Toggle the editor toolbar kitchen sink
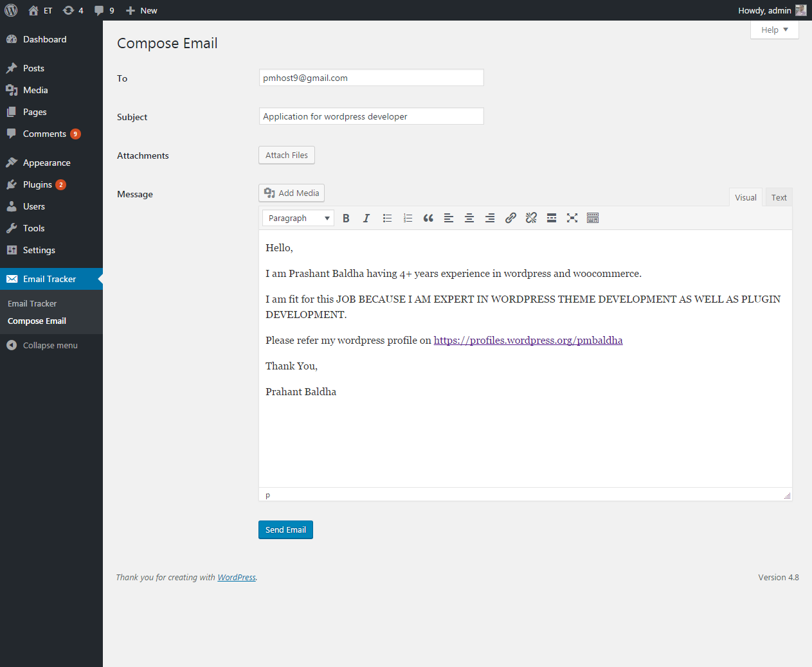The height and width of the screenshot is (667, 812). 593,218
